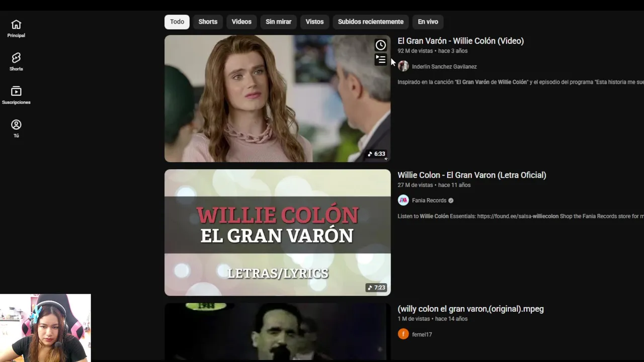The height and width of the screenshot is (362, 644).
Task: Select the Subidos recientemente filter chip
Action: pos(371,22)
